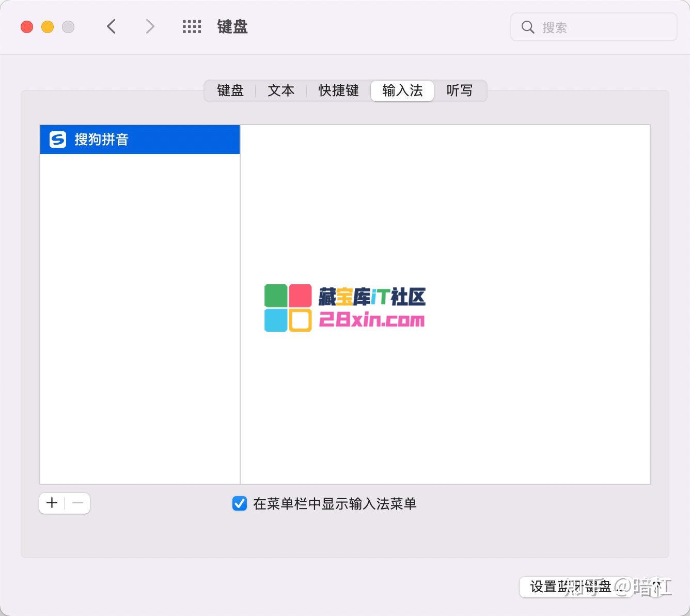
Task: Go back with the left chevron
Action: click(x=111, y=26)
